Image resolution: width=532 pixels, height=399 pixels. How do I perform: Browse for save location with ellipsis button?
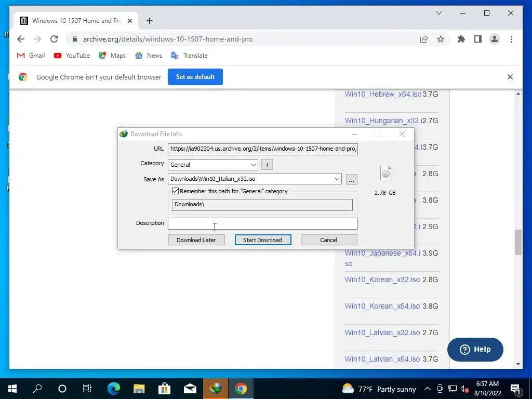point(352,179)
